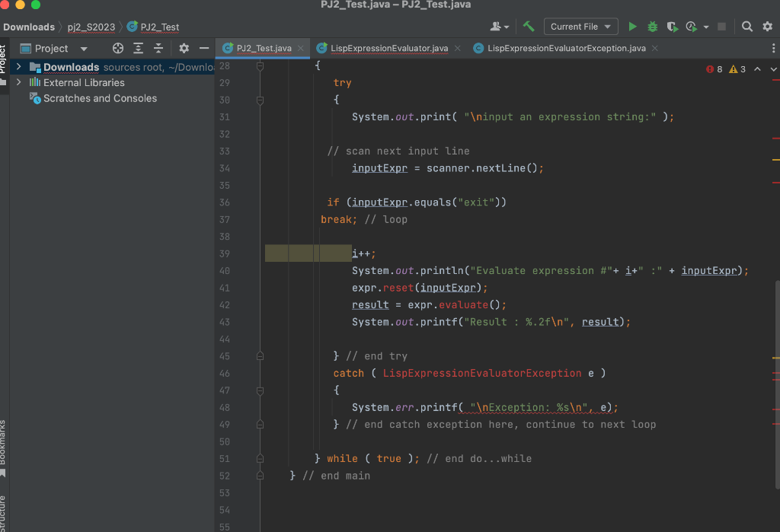Switch to LispExpressionEvaluator.java tab
Screen dimensions: 780x532
388,48
